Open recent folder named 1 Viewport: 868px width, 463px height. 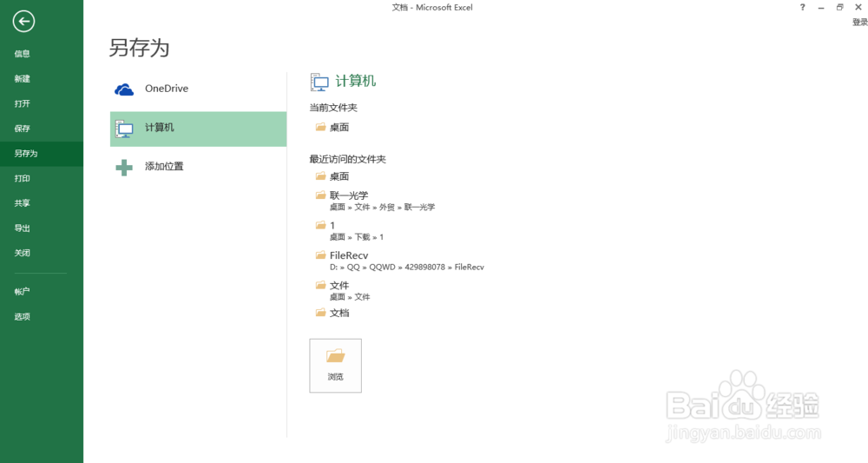point(332,225)
